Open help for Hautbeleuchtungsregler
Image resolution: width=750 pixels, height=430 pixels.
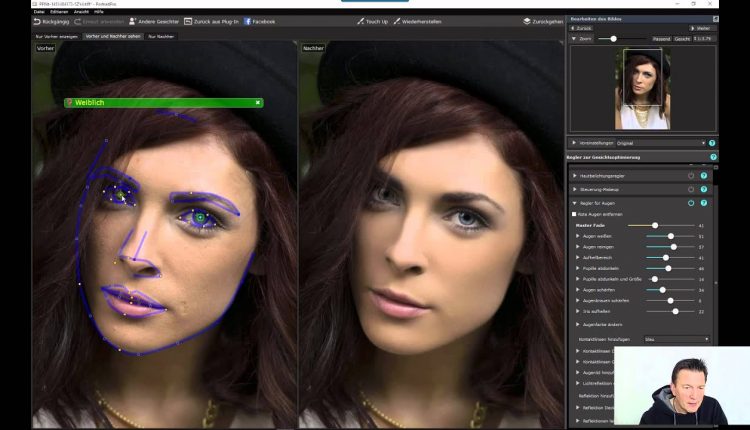tap(704, 176)
